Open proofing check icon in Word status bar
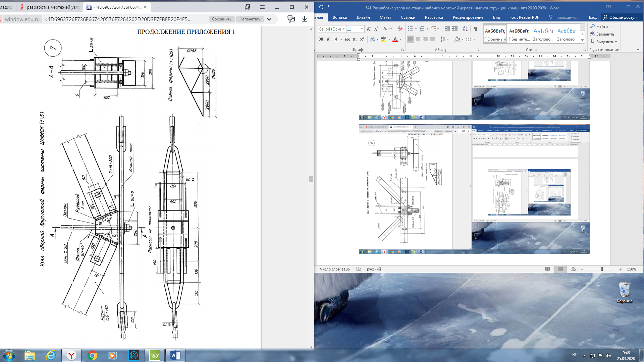This screenshot has width=644, height=362. [359, 269]
